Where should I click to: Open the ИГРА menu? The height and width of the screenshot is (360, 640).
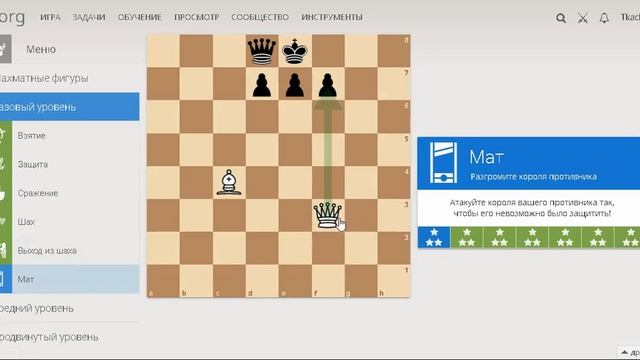point(51,18)
